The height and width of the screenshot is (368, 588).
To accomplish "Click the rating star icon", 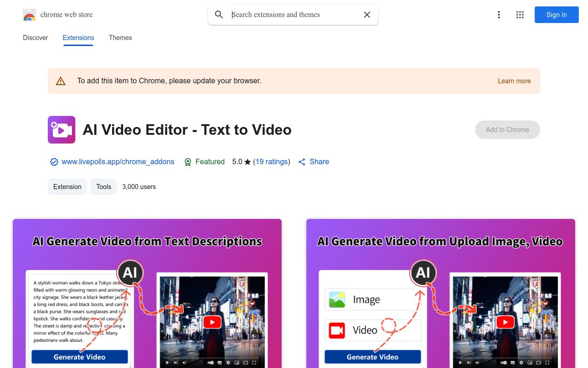I will [x=248, y=162].
